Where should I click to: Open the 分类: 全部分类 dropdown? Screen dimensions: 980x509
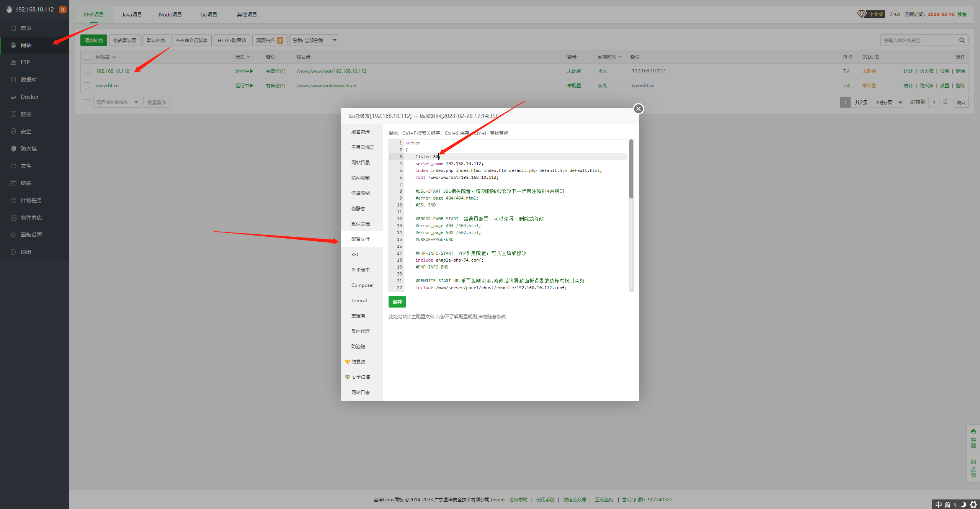coord(314,40)
